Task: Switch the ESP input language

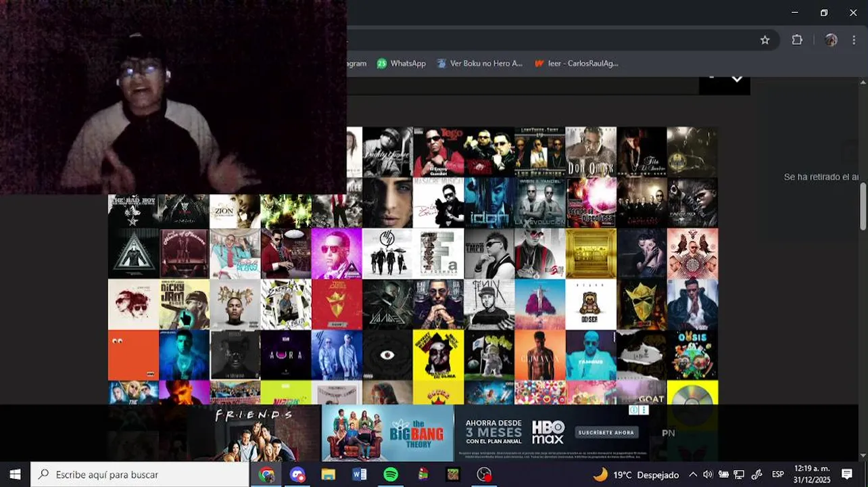Action: [778, 475]
